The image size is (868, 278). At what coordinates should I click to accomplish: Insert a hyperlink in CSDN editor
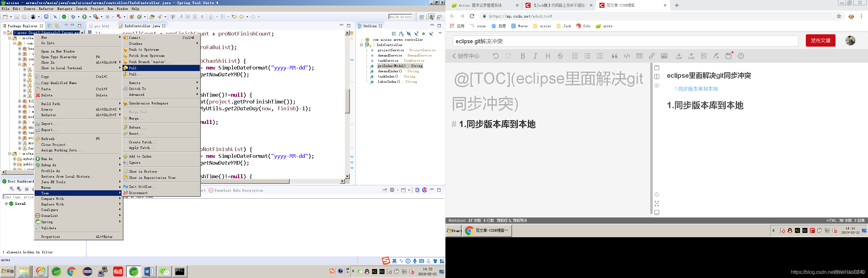652,56
